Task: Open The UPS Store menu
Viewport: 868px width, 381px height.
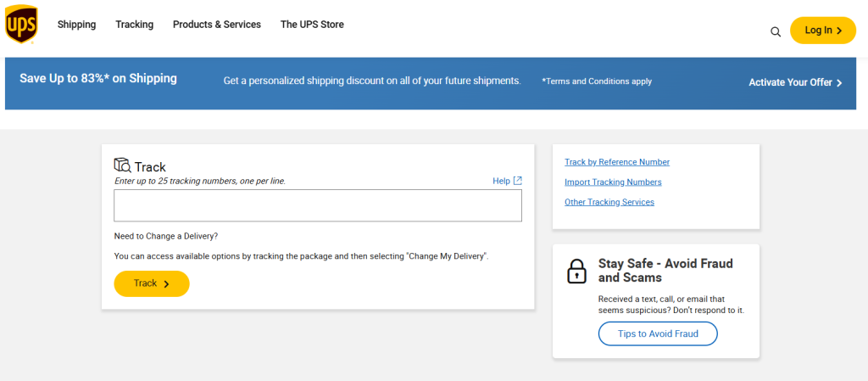Action: [312, 25]
